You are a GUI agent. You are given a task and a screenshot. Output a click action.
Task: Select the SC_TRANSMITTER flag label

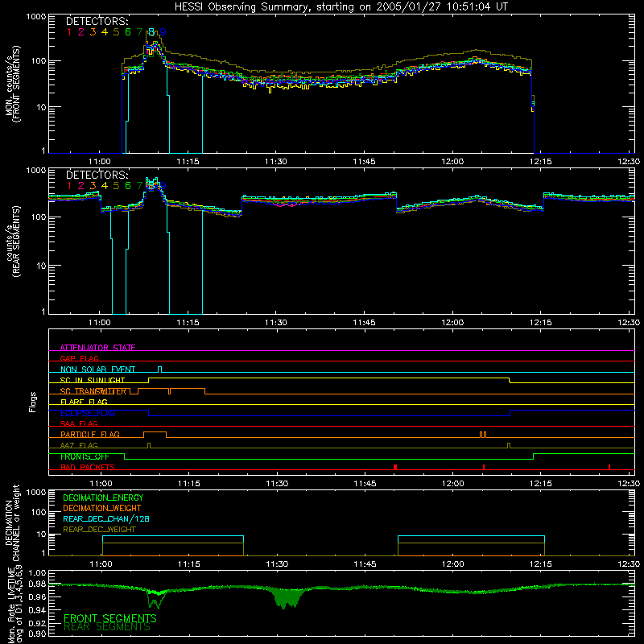pyautogui.click(x=93, y=390)
